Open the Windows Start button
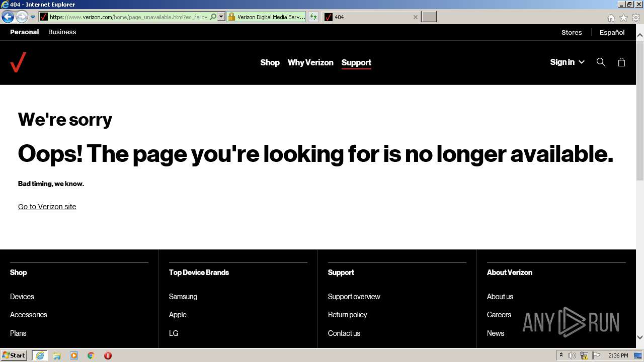Viewport: 644px width, 362px height. coord(14,355)
